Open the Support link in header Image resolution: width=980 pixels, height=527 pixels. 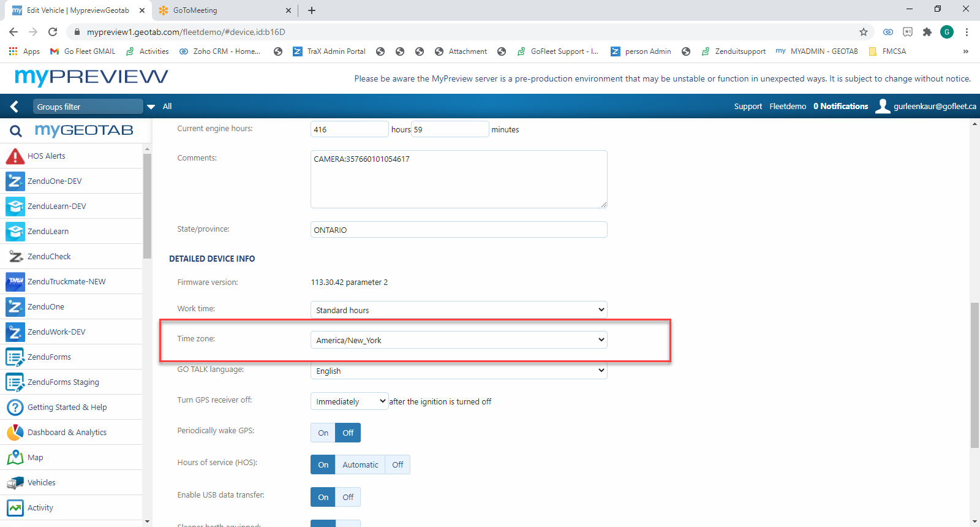click(748, 107)
